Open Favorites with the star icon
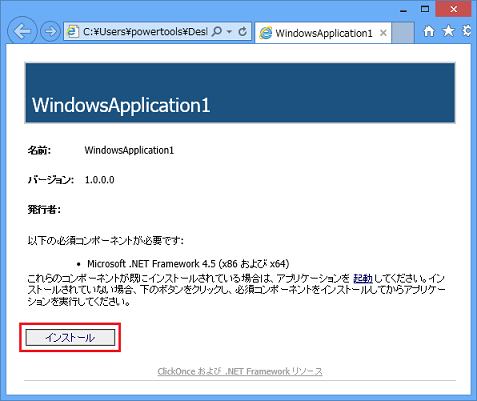Viewport: 477px width, 401px height. click(x=448, y=31)
